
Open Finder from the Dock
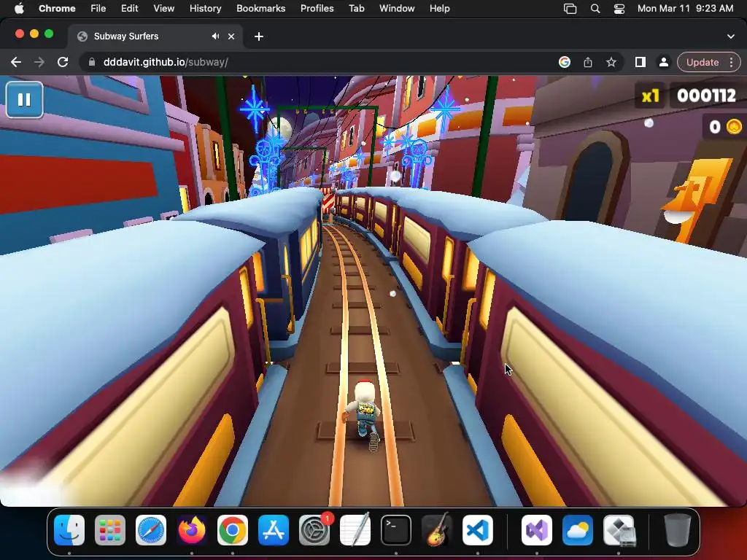point(69,530)
